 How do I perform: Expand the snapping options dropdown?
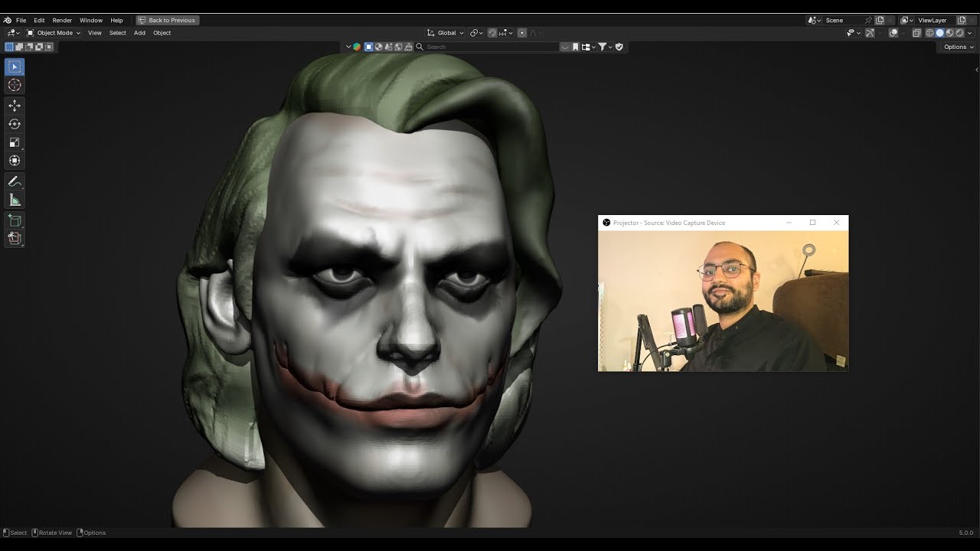pyautogui.click(x=506, y=33)
